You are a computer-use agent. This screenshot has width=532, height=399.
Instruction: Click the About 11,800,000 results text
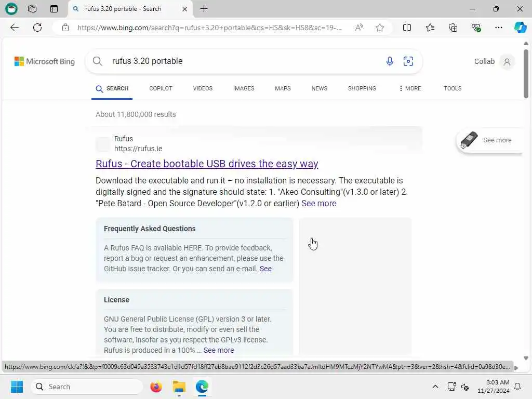coord(136,114)
